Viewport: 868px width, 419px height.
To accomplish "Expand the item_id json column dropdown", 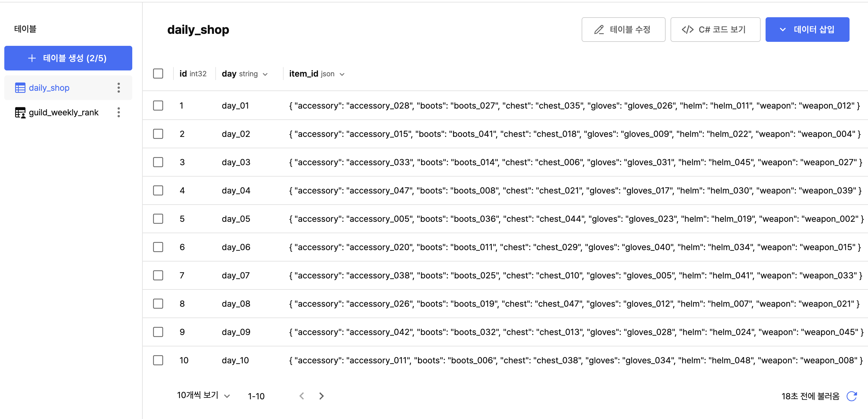I will point(342,74).
